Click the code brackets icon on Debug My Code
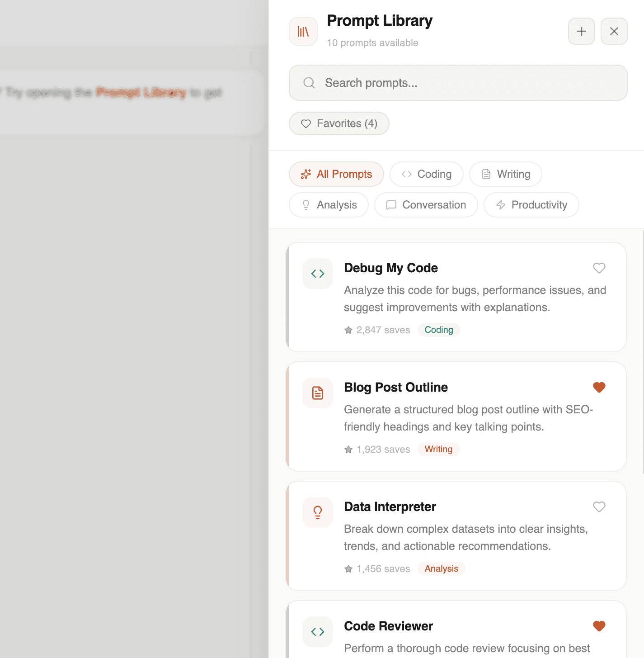 [x=318, y=274]
